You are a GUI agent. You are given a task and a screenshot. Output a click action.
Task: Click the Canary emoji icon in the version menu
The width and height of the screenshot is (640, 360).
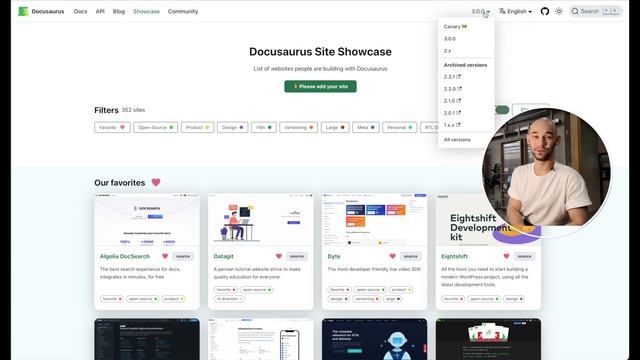[464, 27]
